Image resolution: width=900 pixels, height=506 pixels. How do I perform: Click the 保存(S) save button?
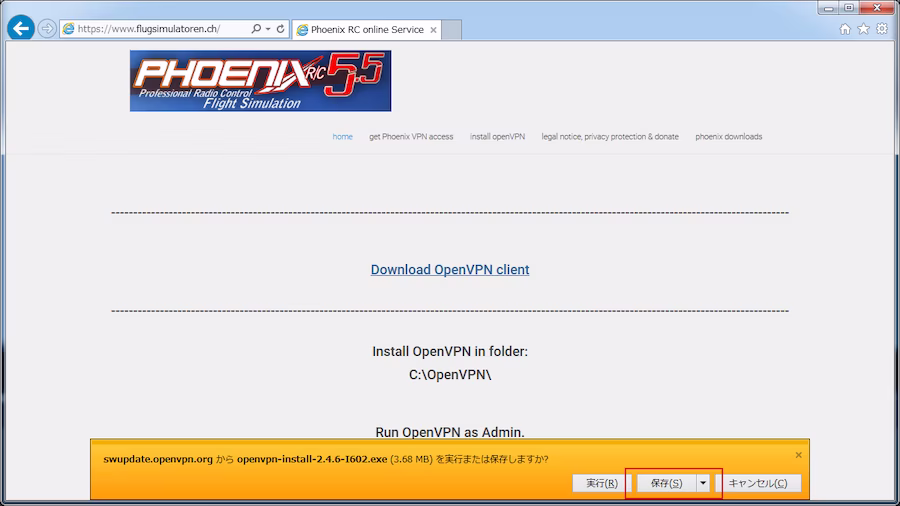pyautogui.click(x=666, y=483)
